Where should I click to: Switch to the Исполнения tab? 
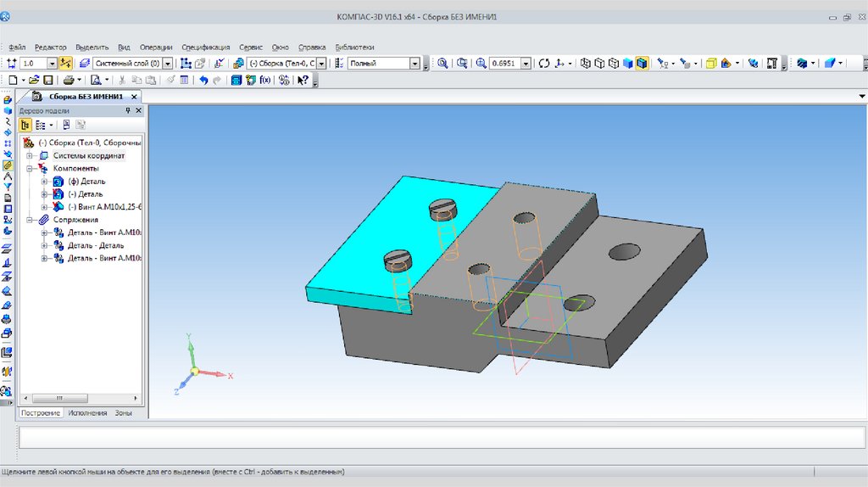coord(87,412)
